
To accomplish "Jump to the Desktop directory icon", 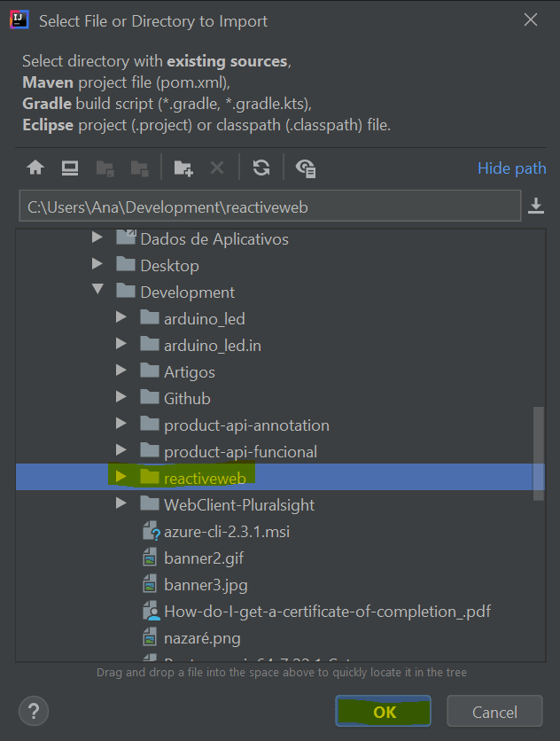I will pyautogui.click(x=70, y=168).
